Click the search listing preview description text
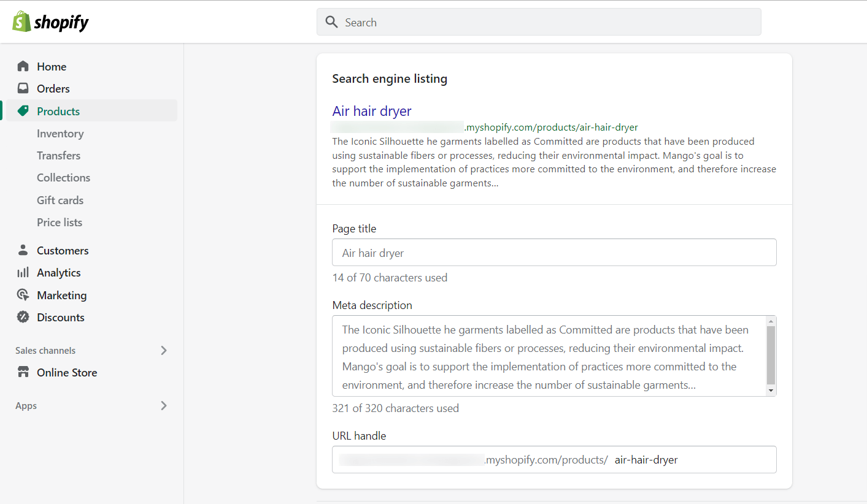867x504 pixels. click(554, 162)
